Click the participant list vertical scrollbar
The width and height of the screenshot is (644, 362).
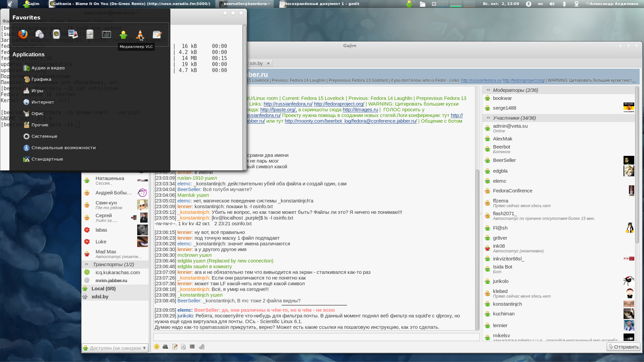coord(637,165)
